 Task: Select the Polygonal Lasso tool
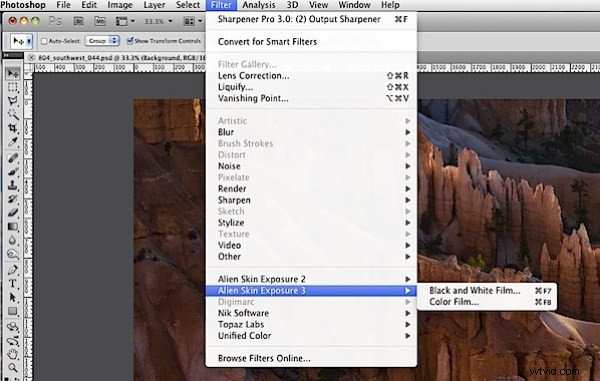tap(13, 101)
